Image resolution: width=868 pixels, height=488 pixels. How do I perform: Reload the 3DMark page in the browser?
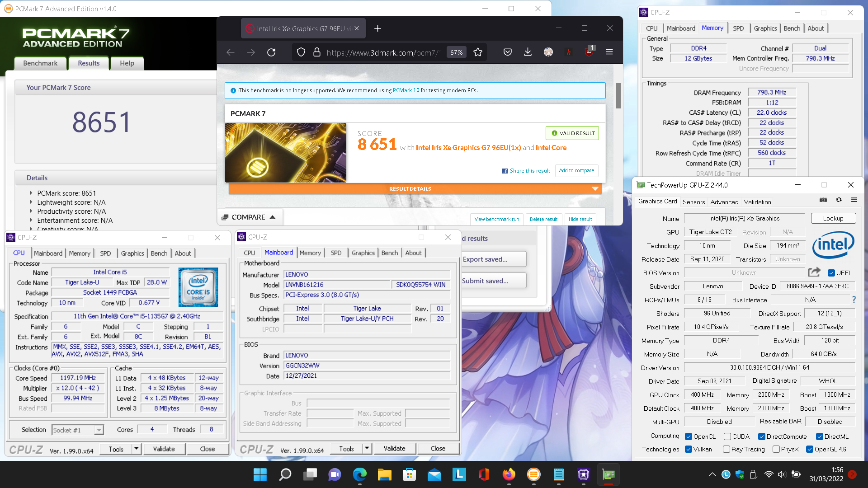(x=271, y=52)
